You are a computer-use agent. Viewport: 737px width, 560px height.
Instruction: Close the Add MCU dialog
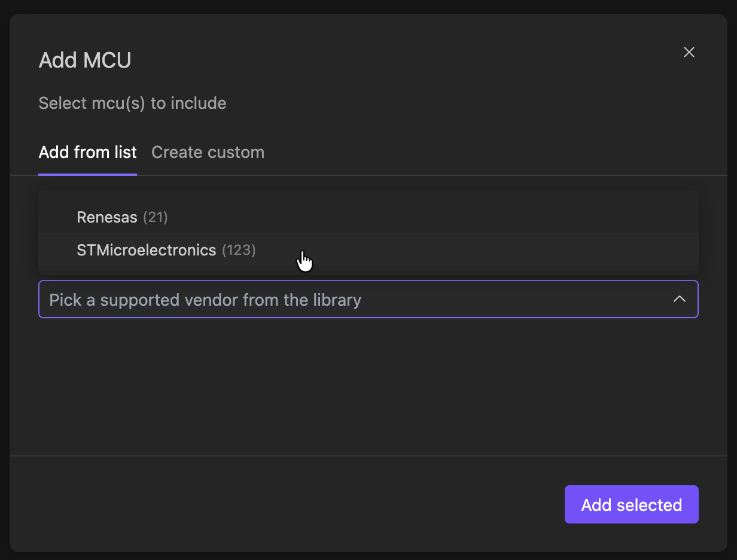tap(689, 52)
